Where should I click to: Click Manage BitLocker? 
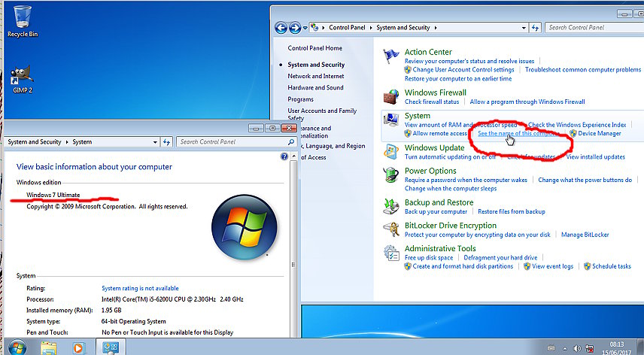click(585, 235)
